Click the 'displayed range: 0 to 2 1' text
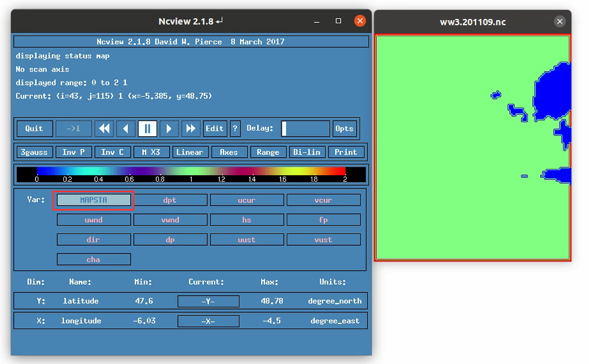This screenshot has width=589, height=364. click(71, 83)
